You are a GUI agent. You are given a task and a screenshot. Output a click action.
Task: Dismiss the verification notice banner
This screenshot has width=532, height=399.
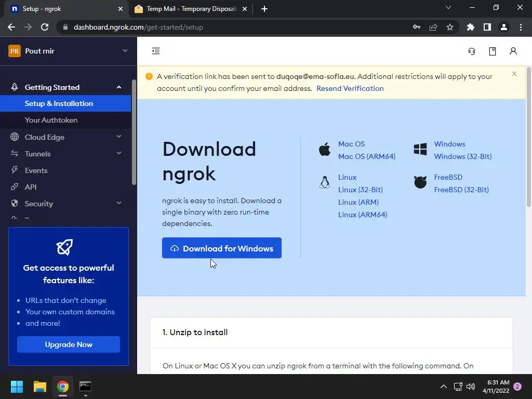click(514, 74)
